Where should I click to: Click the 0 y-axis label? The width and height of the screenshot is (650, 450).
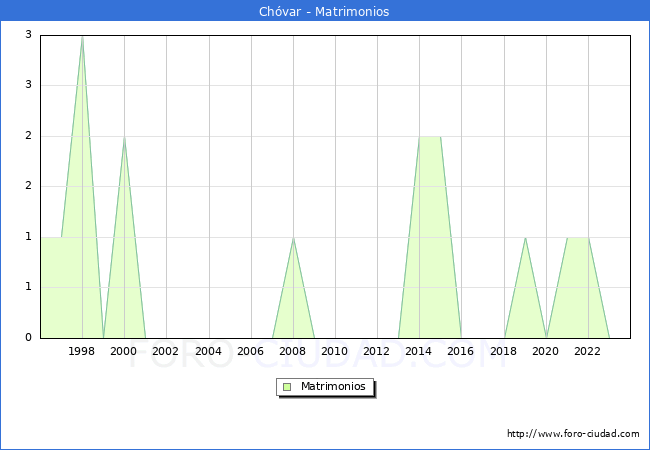tap(28, 337)
